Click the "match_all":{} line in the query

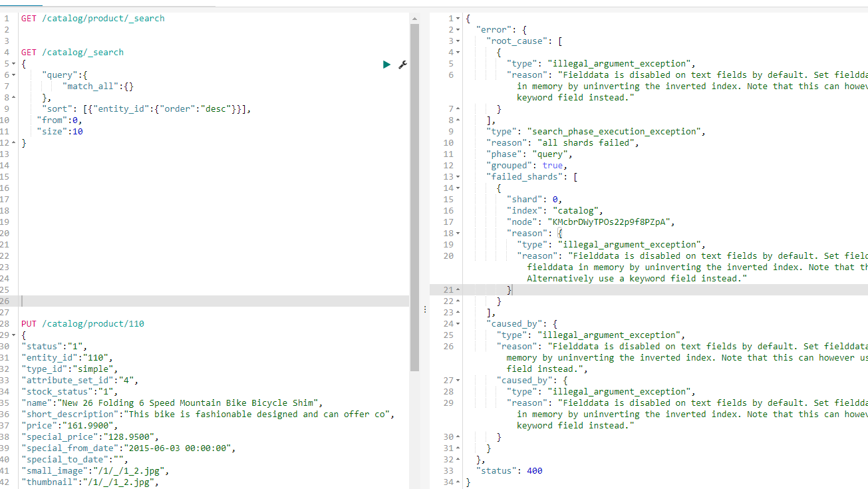coord(98,86)
